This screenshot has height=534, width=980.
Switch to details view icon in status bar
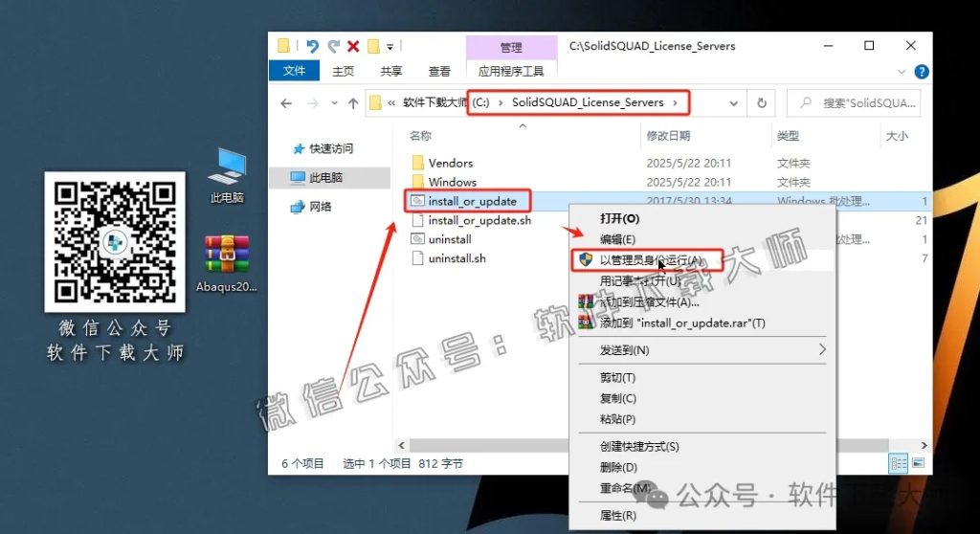click(898, 463)
